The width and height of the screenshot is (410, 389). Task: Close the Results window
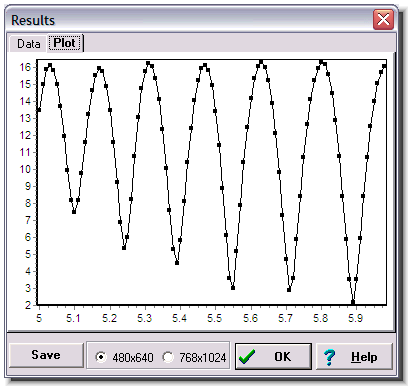[383, 20]
